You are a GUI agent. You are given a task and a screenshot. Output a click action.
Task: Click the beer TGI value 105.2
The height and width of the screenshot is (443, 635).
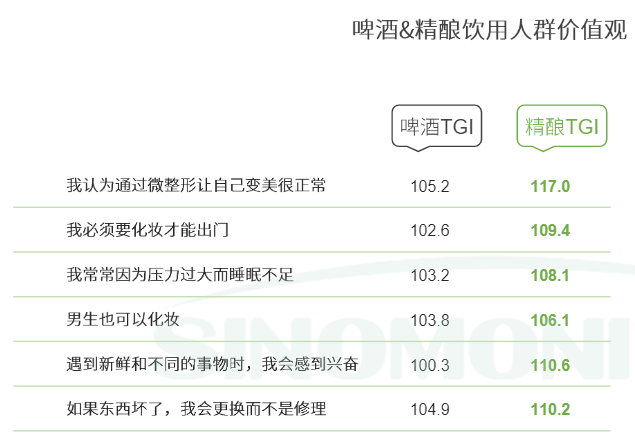click(430, 186)
